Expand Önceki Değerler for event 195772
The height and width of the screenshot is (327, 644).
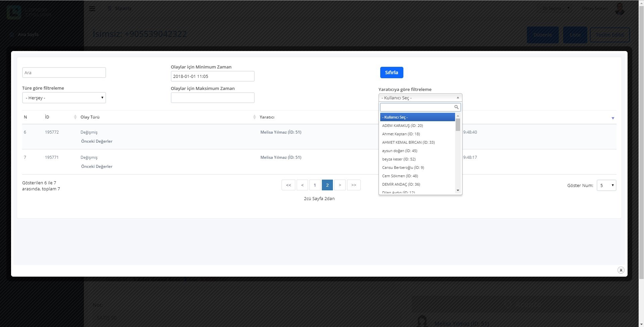(x=97, y=141)
